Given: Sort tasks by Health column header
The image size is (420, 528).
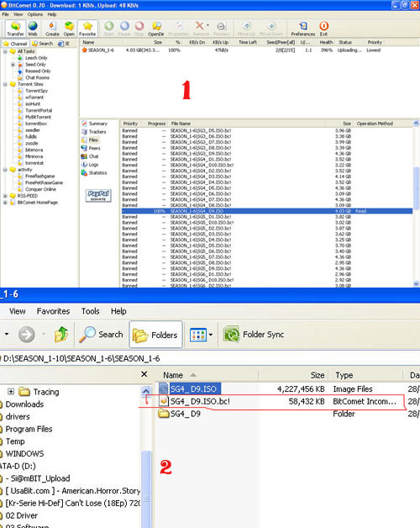Looking at the screenshot, I should [326, 42].
